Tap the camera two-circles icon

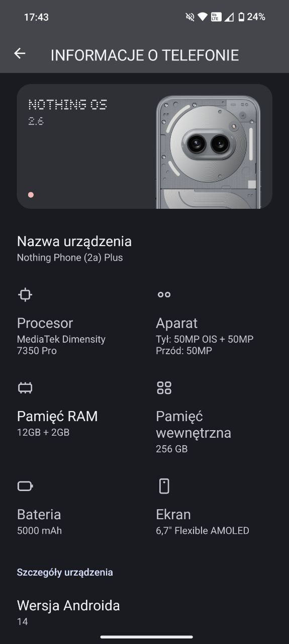coord(164,295)
